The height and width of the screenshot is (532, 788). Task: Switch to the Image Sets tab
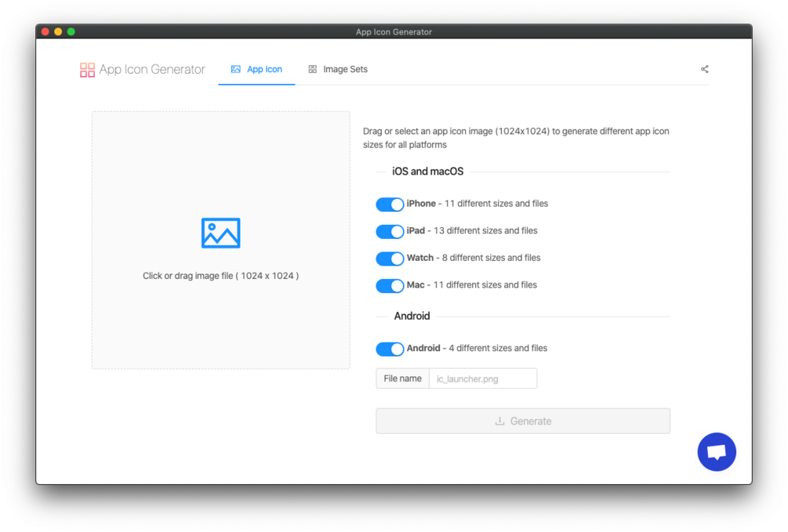click(x=338, y=69)
